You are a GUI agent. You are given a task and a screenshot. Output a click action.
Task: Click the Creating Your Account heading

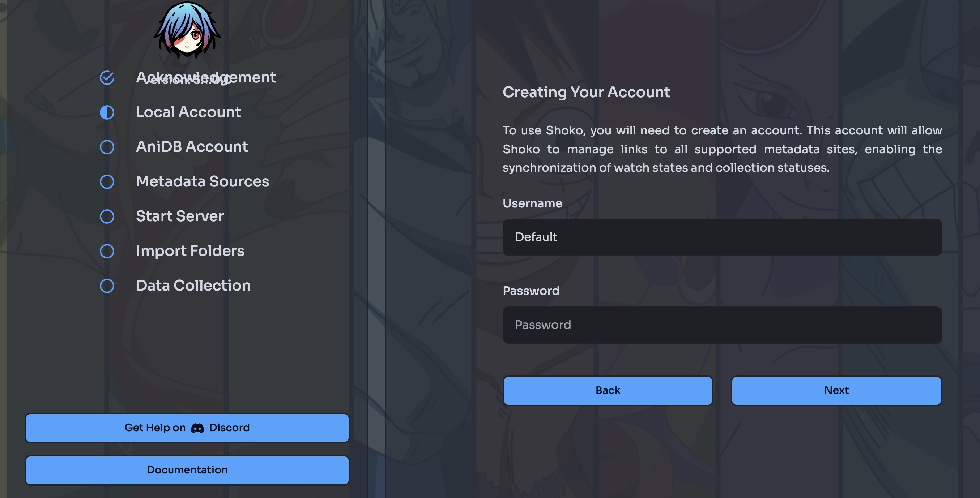click(x=586, y=92)
